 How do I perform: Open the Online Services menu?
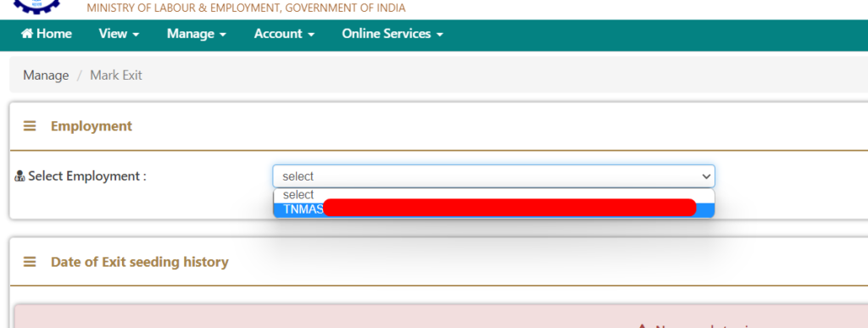coord(392,34)
